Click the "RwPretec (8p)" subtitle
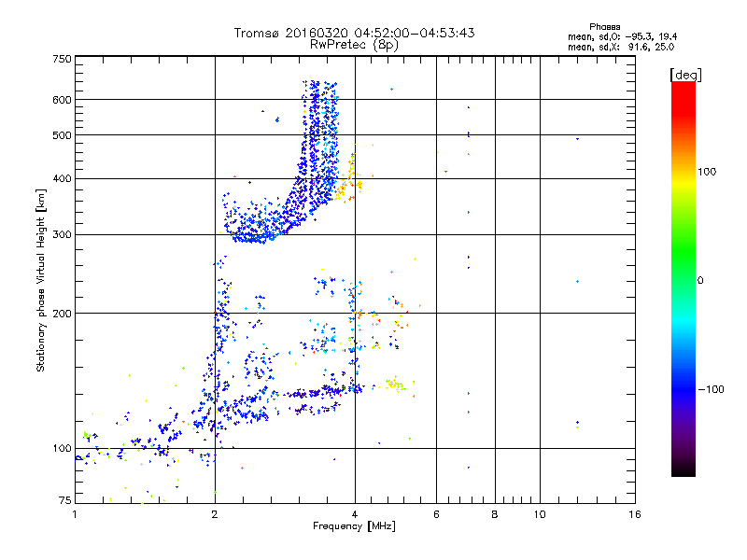The width and height of the screenshot is (747, 560). (354, 45)
